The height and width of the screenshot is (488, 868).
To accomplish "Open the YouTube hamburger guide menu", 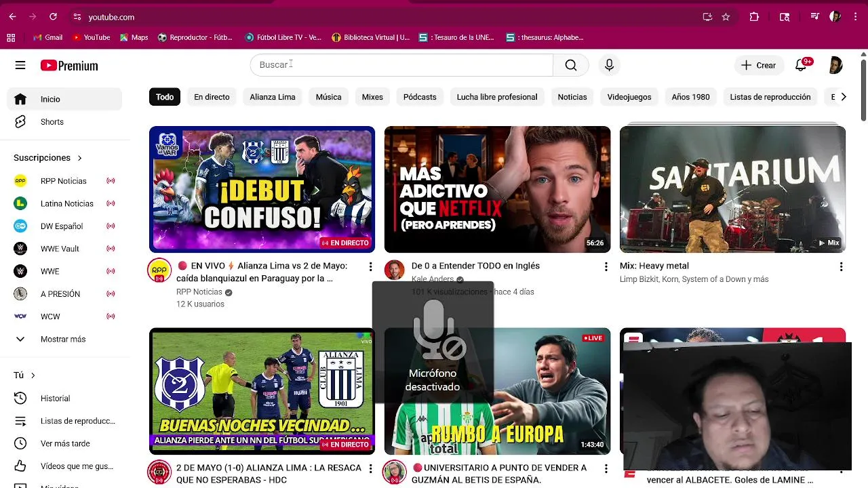I will (20, 65).
